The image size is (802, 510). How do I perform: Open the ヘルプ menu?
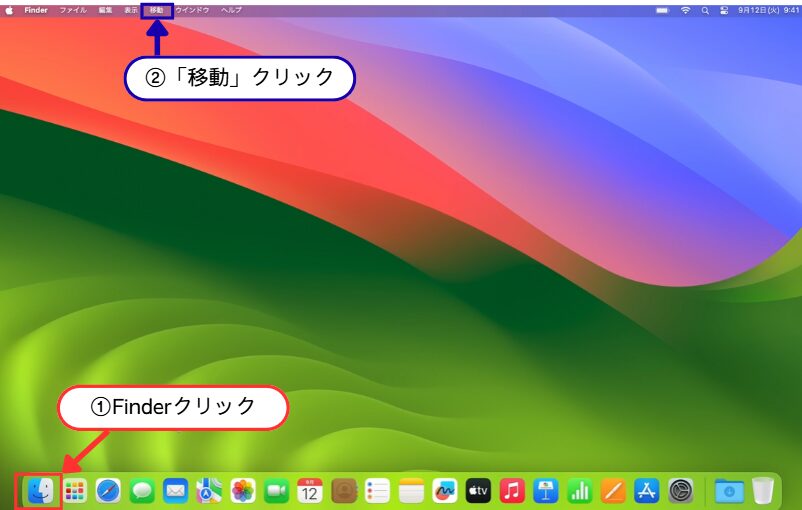coord(231,9)
